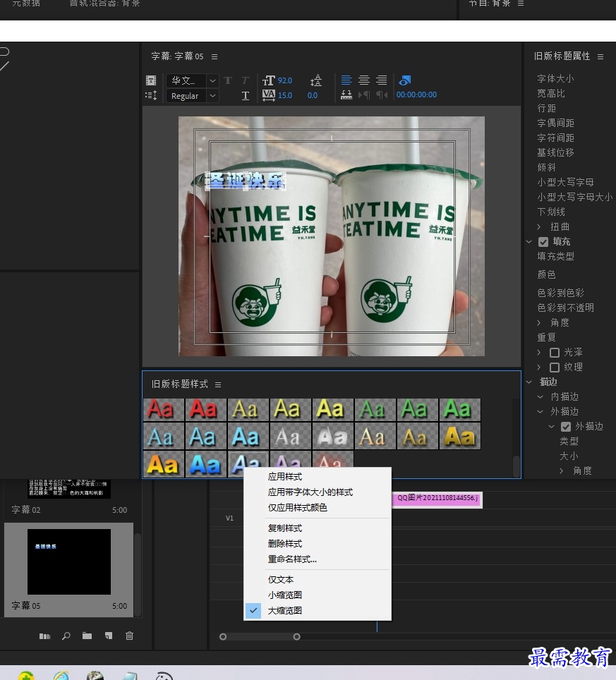Align title text to the left
The height and width of the screenshot is (680, 616).
tap(346, 80)
